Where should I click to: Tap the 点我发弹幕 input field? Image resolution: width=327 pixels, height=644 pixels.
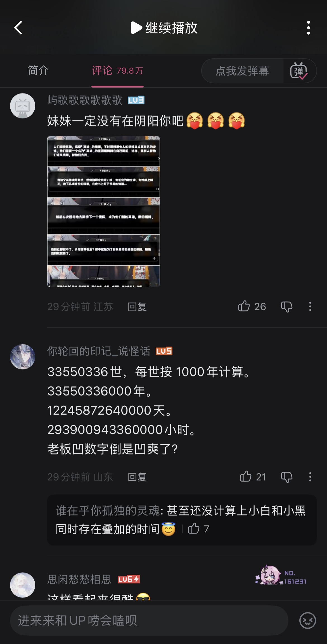242,71
